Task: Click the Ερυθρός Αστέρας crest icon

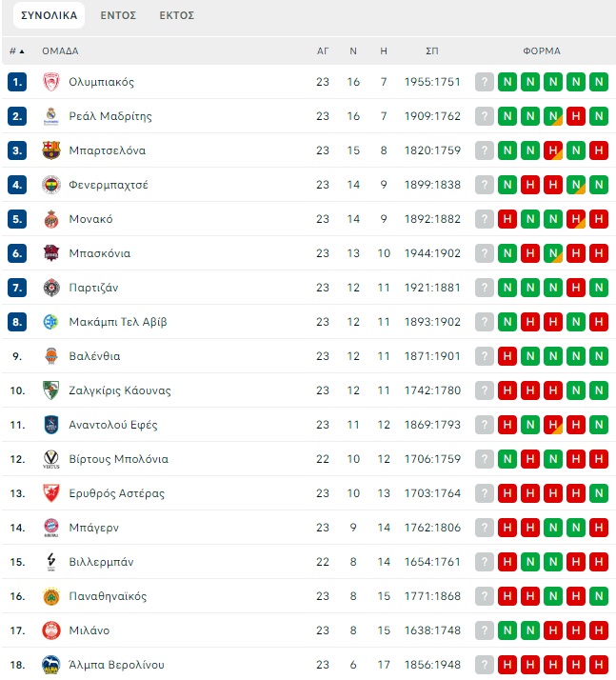Action: point(51,493)
